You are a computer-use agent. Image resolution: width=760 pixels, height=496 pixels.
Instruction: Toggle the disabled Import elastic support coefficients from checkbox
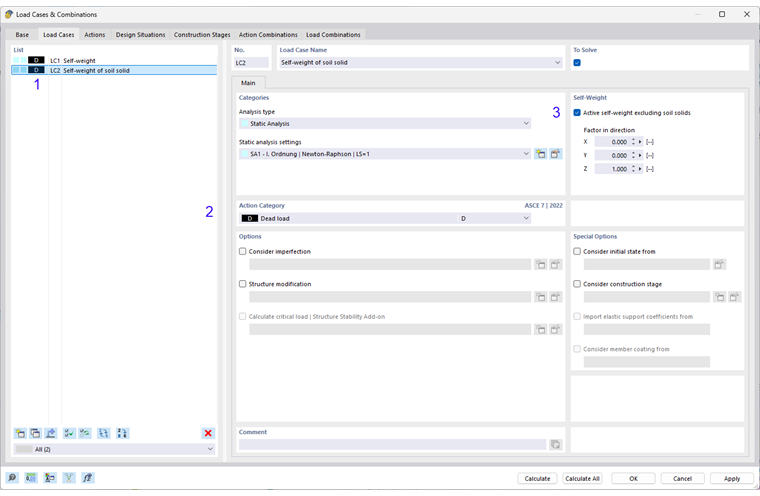[577, 316]
